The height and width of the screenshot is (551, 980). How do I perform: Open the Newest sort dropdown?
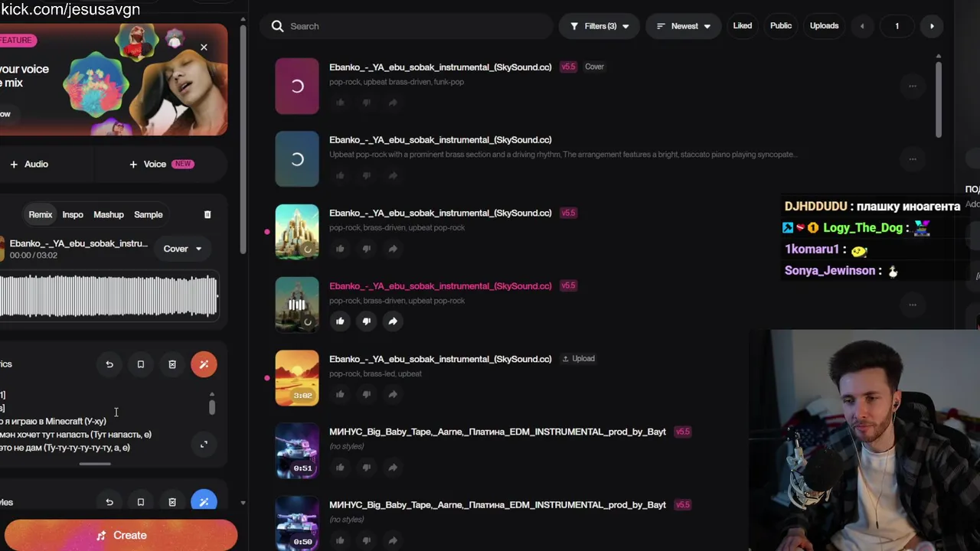pos(684,26)
